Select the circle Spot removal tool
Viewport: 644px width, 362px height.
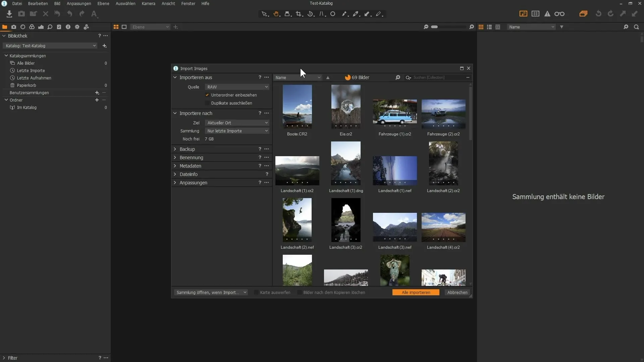click(333, 14)
